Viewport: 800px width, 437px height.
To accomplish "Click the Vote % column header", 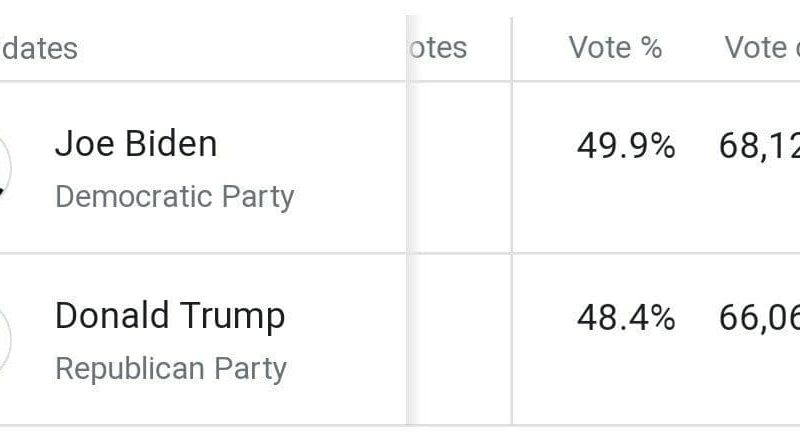I will coord(615,48).
